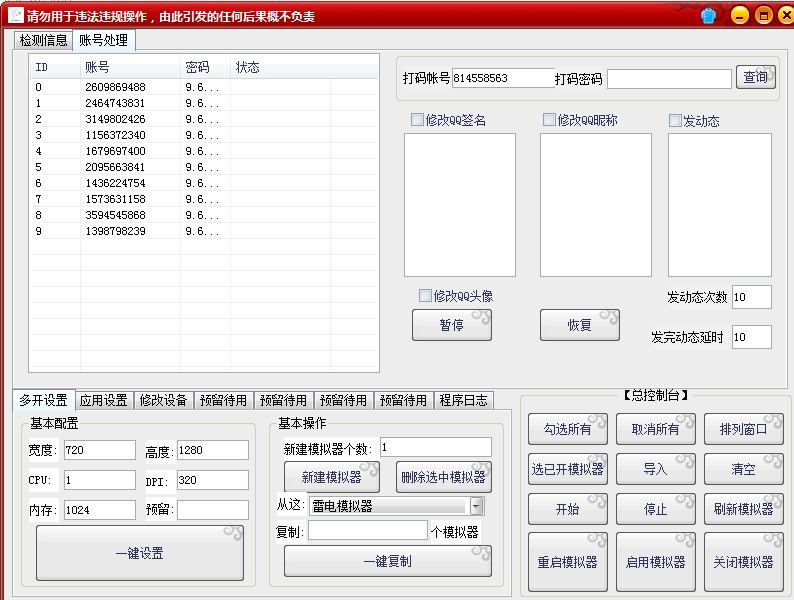Click the 修改QQ昵称 text area

(x=596, y=205)
